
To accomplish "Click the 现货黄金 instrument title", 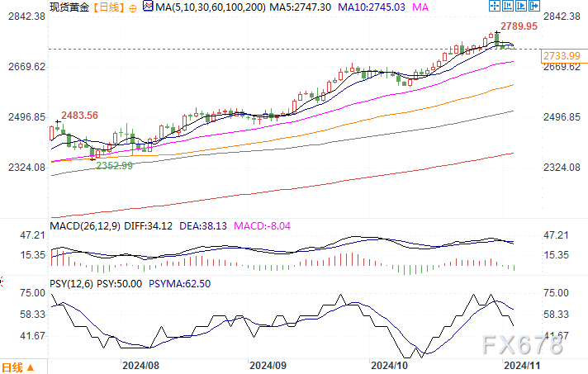I will (68, 7).
